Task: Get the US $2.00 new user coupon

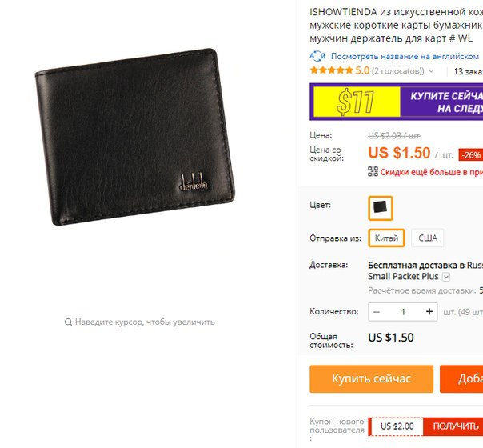Action: point(456,426)
